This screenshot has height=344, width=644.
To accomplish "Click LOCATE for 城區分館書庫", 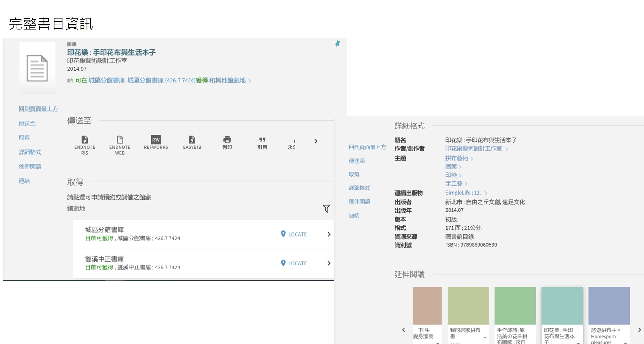I will pyautogui.click(x=294, y=234).
